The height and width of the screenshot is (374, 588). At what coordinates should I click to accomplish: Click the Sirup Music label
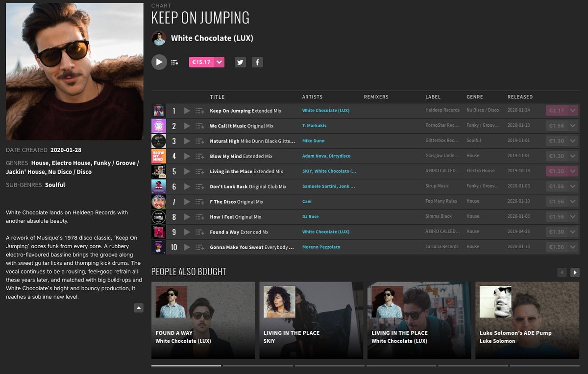[x=437, y=187]
